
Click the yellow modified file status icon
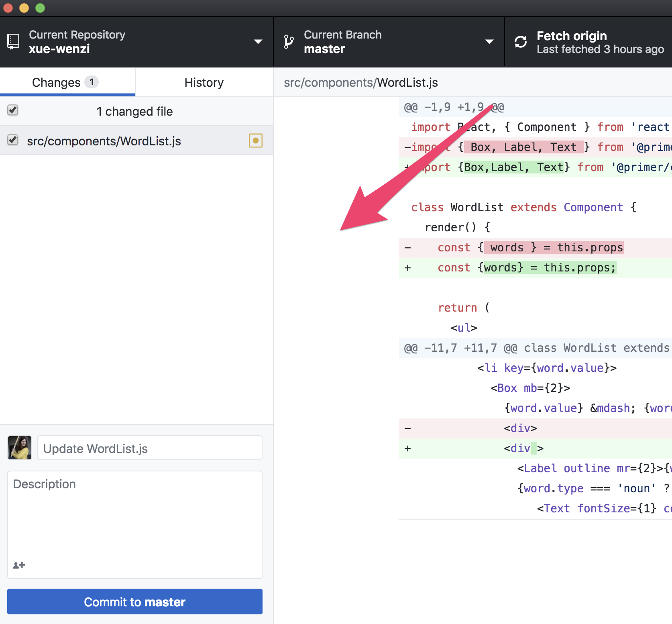pyautogui.click(x=256, y=141)
